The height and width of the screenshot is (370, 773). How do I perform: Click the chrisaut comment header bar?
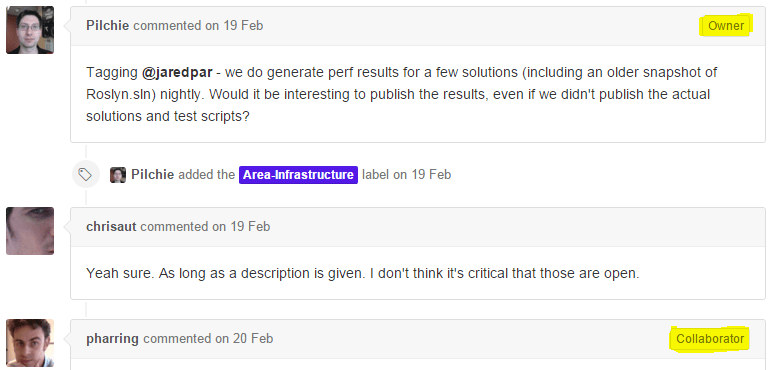[418, 227]
